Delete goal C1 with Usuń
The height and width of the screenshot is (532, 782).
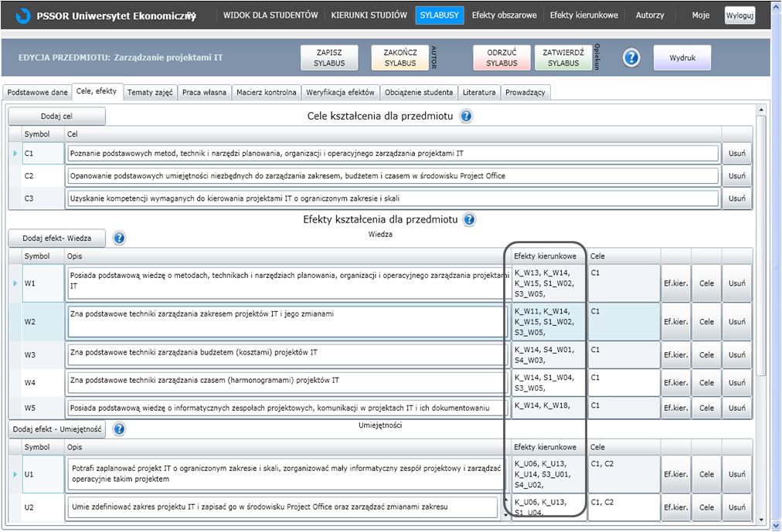(736, 154)
